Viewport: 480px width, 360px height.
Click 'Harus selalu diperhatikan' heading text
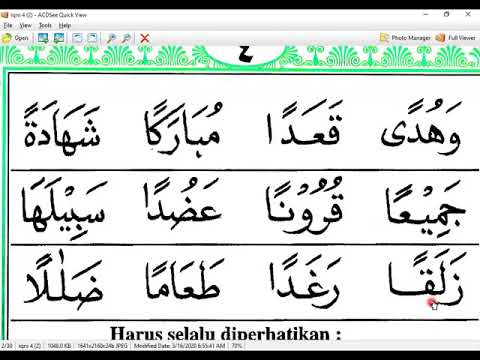(226, 333)
